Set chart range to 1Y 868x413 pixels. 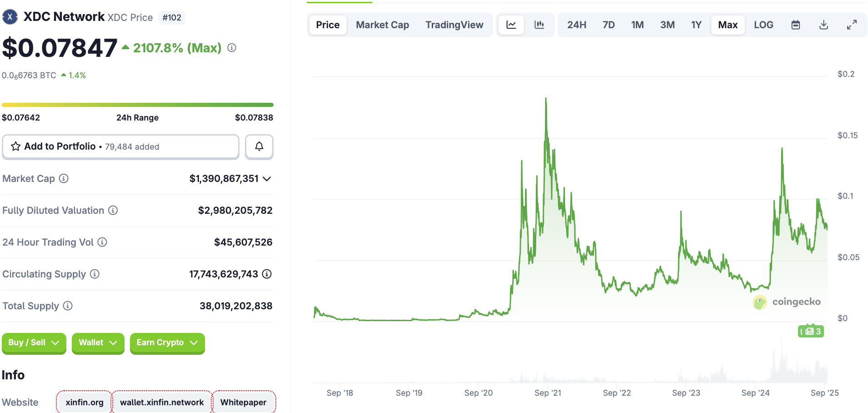pyautogui.click(x=696, y=25)
